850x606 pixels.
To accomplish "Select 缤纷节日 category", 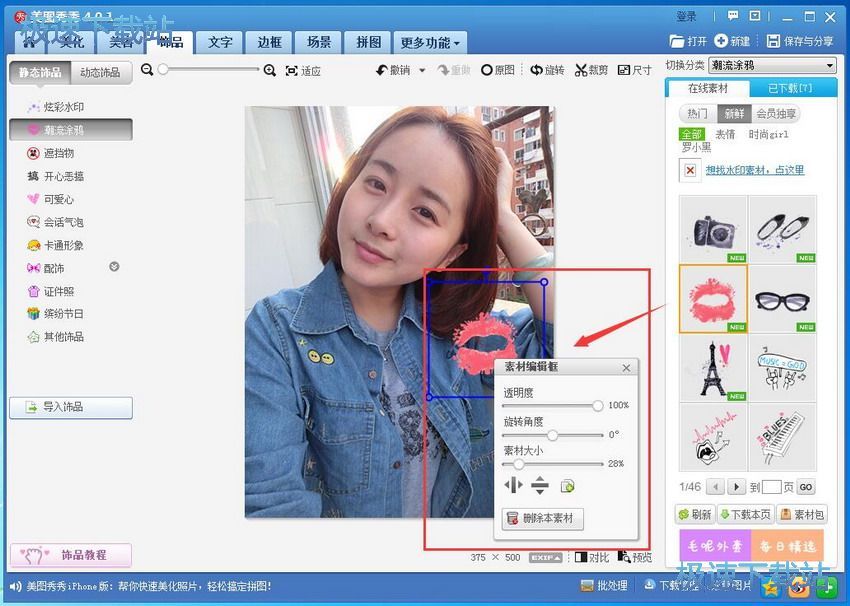I will pyautogui.click(x=55, y=314).
